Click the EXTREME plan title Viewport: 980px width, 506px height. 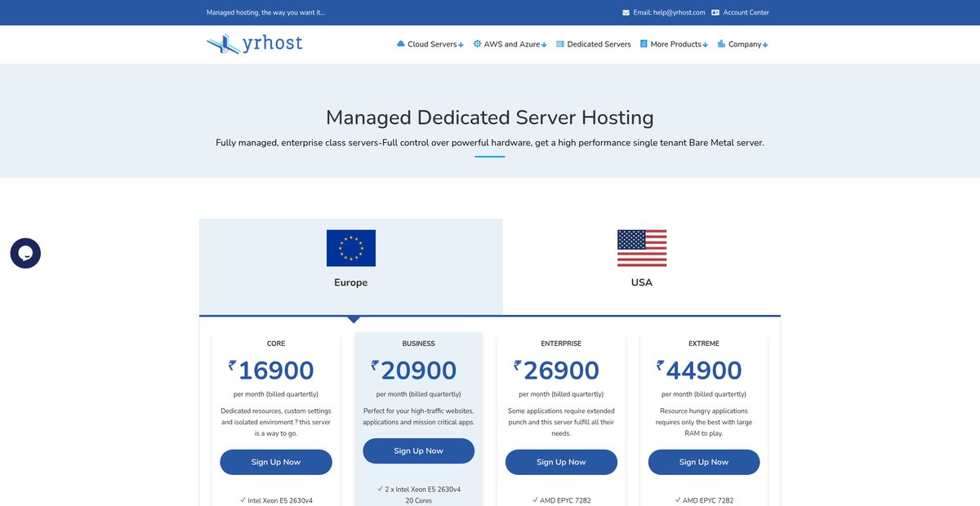coord(704,344)
